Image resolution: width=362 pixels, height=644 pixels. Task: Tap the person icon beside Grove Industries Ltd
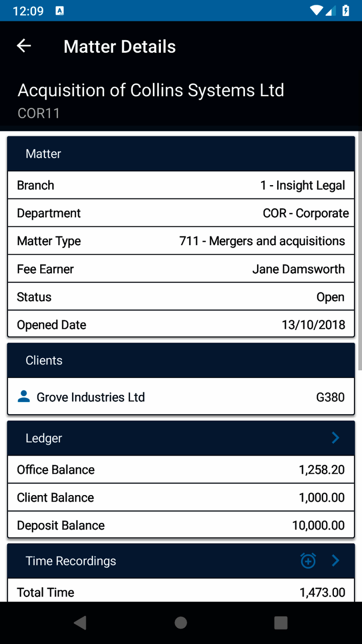(x=24, y=396)
